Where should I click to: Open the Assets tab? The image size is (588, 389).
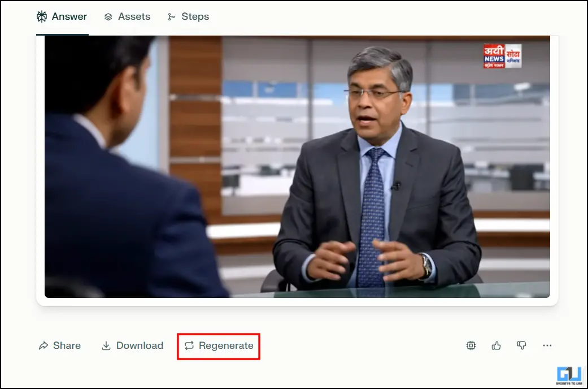(127, 16)
